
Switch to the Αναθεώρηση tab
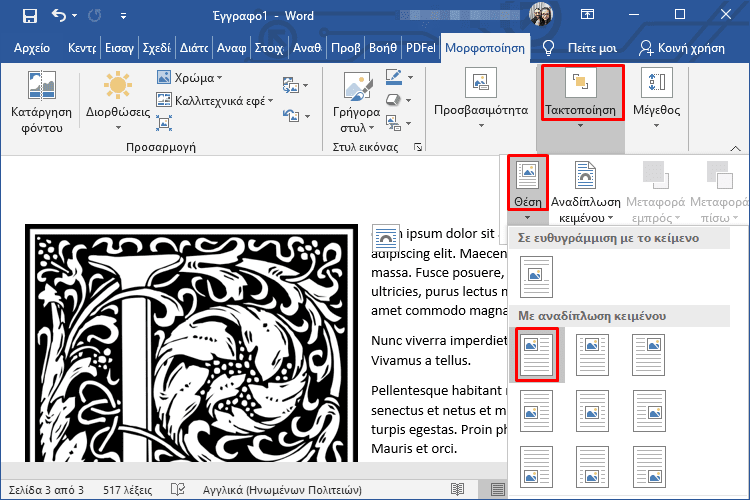pos(307,48)
